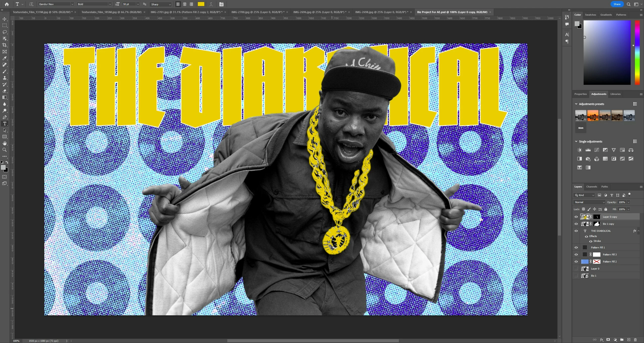Add a Brightness/Contrast adjustment
Viewport: 644px width, 343px height.
pyautogui.click(x=580, y=150)
